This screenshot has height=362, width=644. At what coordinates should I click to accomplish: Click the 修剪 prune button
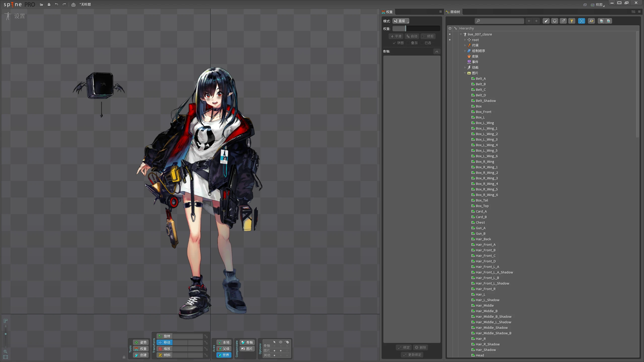click(x=428, y=36)
